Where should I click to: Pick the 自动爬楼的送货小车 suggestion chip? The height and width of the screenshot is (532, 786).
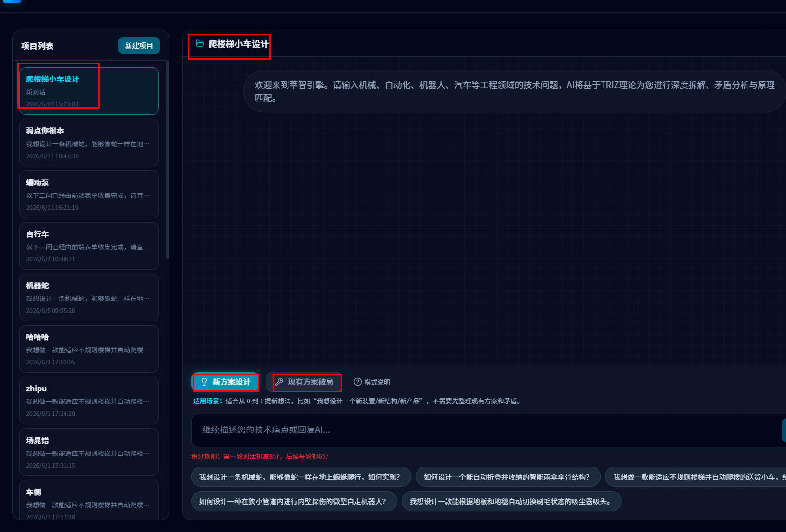pyautogui.click(x=696, y=477)
